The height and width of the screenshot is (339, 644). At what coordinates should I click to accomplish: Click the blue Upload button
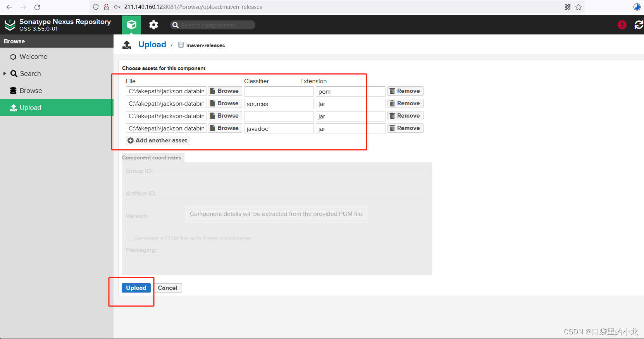point(136,288)
